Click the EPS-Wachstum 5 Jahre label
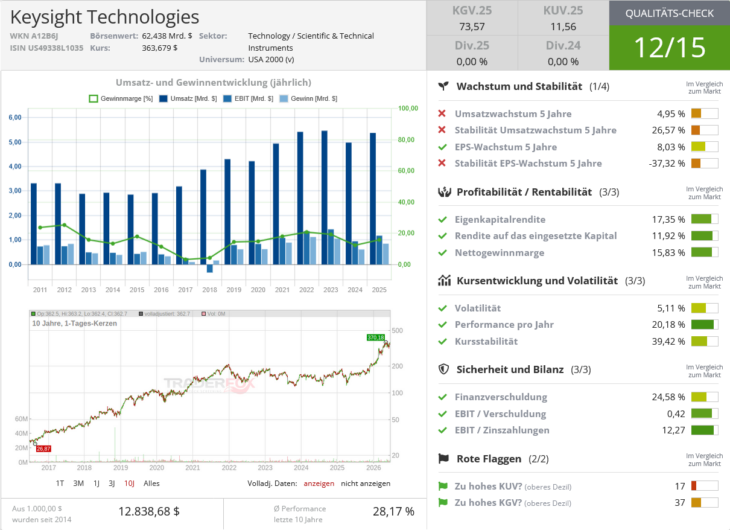730x530 pixels. pos(506,147)
